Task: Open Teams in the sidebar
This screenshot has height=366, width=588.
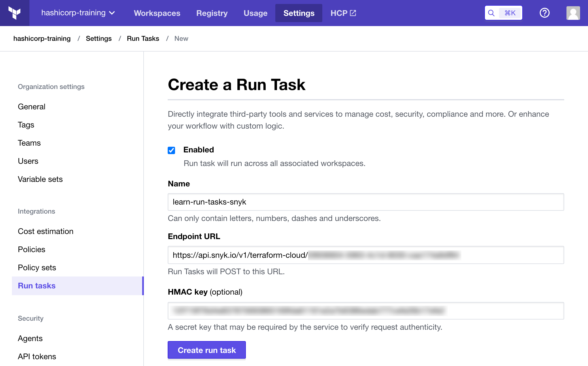Action: pos(29,143)
